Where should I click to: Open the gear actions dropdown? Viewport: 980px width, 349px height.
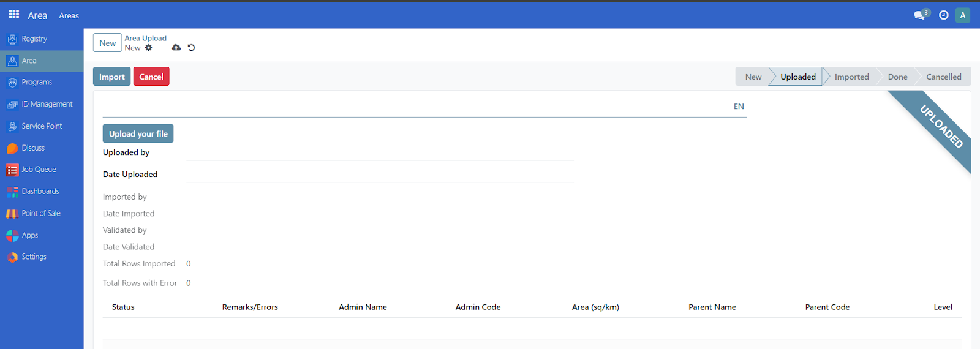click(149, 48)
